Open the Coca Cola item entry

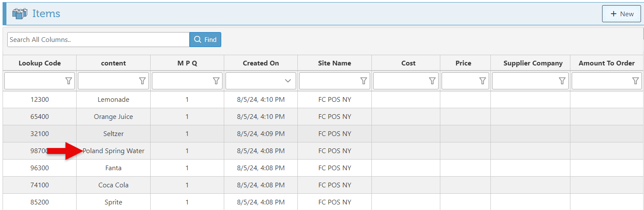click(x=113, y=185)
